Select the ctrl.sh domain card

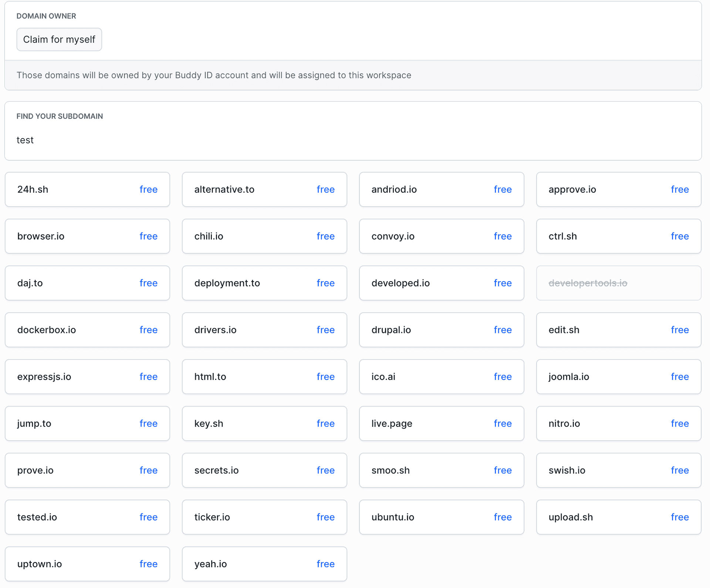coord(619,236)
